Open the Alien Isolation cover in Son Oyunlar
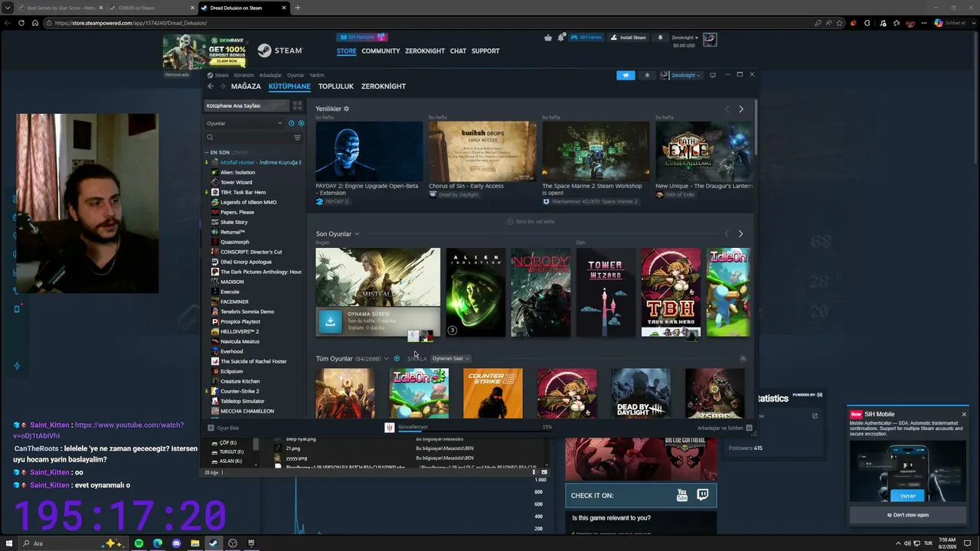The image size is (980, 551). (x=476, y=292)
